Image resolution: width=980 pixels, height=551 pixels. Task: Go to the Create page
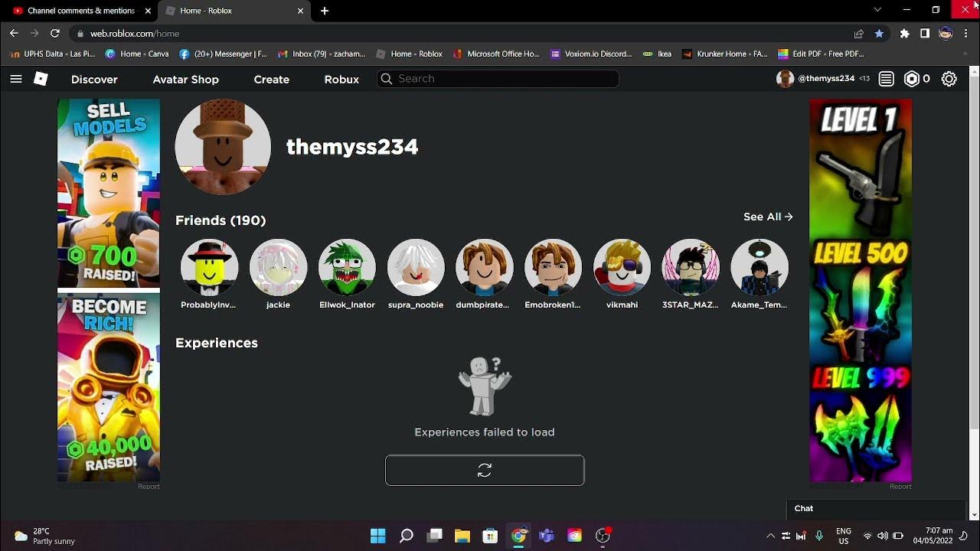point(272,79)
